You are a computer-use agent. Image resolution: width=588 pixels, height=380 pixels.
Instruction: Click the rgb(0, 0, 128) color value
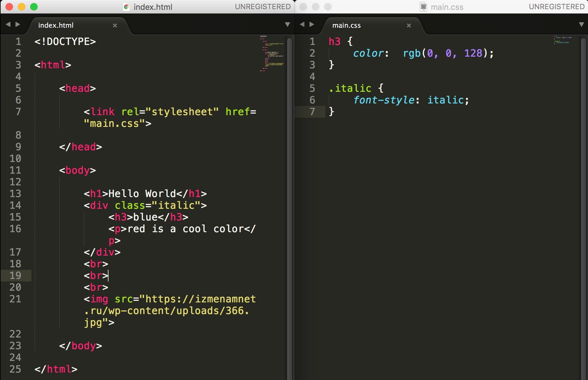click(x=444, y=53)
